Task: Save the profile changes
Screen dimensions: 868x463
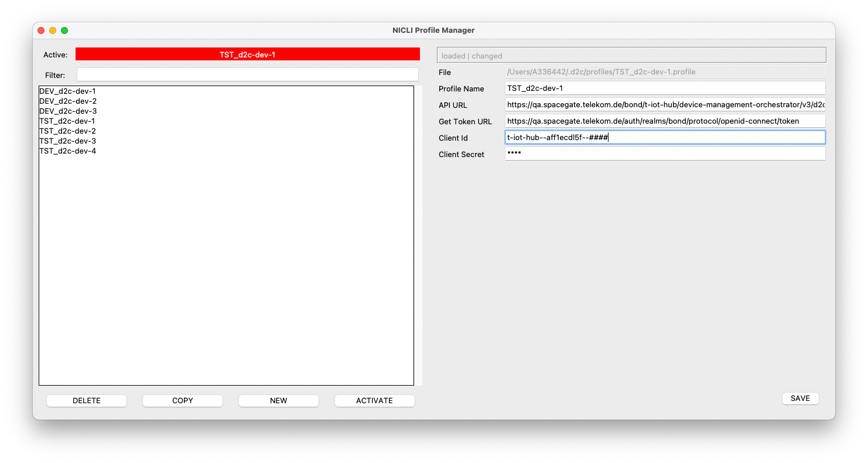Action: pos(800,398)
